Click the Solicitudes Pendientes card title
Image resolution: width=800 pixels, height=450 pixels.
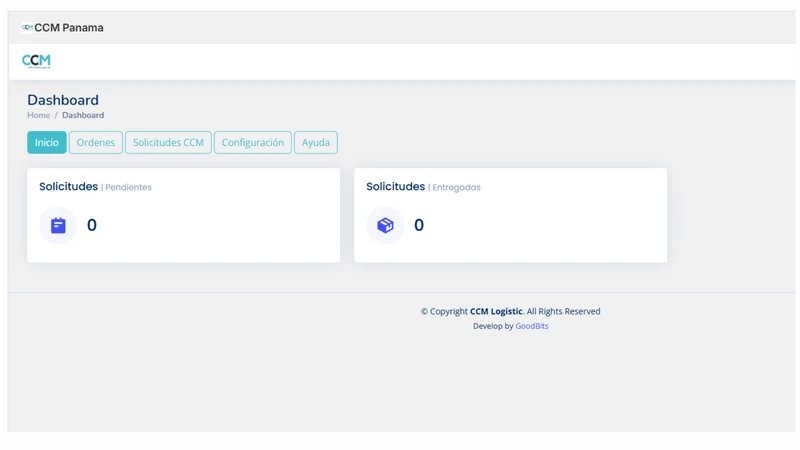coord(95,187)
